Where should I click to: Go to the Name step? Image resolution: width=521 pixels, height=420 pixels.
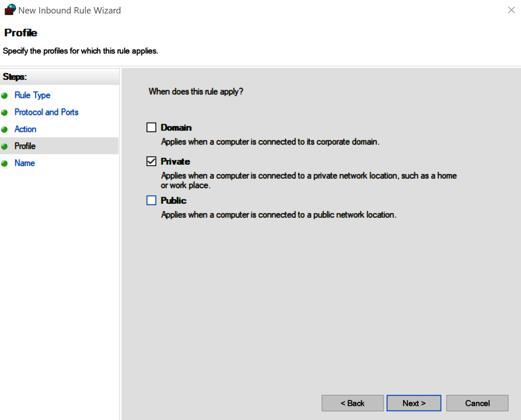point(24,163)
